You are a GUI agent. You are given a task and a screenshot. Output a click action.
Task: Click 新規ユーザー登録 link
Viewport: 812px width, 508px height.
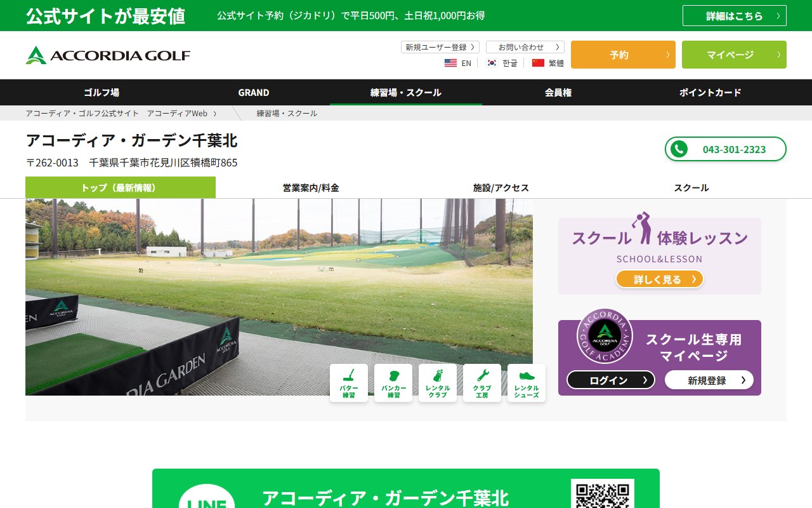pos(440,47)
